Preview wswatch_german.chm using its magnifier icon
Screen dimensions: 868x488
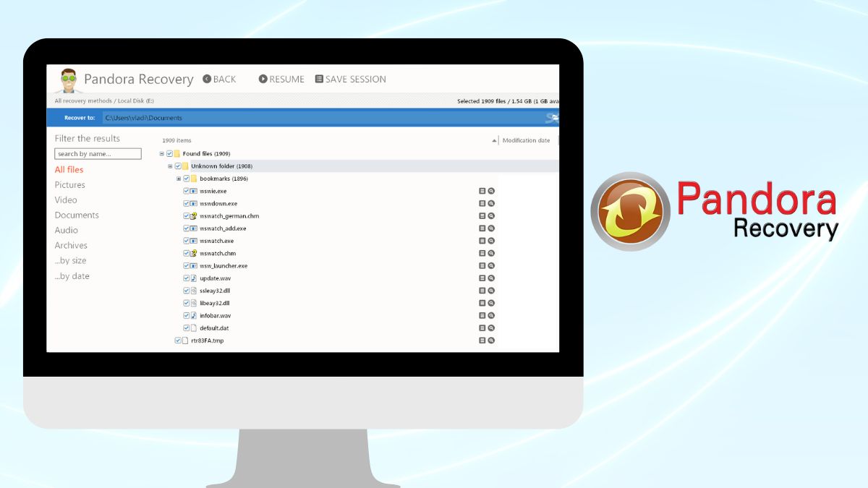pos(491,216)
